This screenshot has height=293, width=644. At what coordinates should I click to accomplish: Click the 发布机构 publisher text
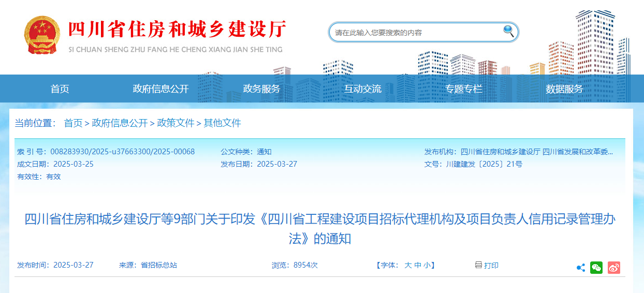(519, 152)
